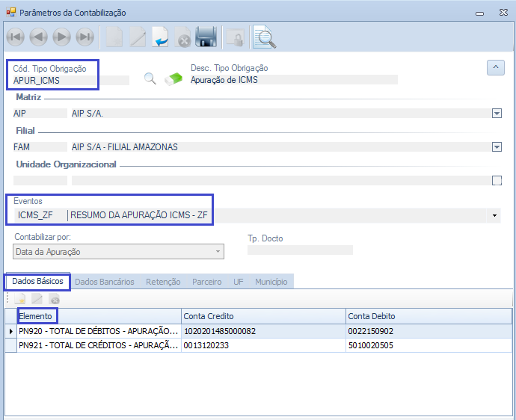This screenshot has height=420, width=516.
Task: Click the grid edit row pencil icon
Action: click(37, 299)
